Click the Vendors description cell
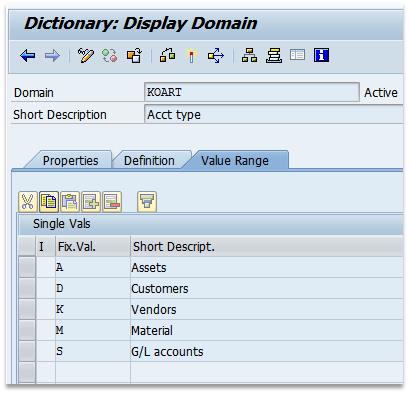409x394 pixels. (x=267, y=309)
